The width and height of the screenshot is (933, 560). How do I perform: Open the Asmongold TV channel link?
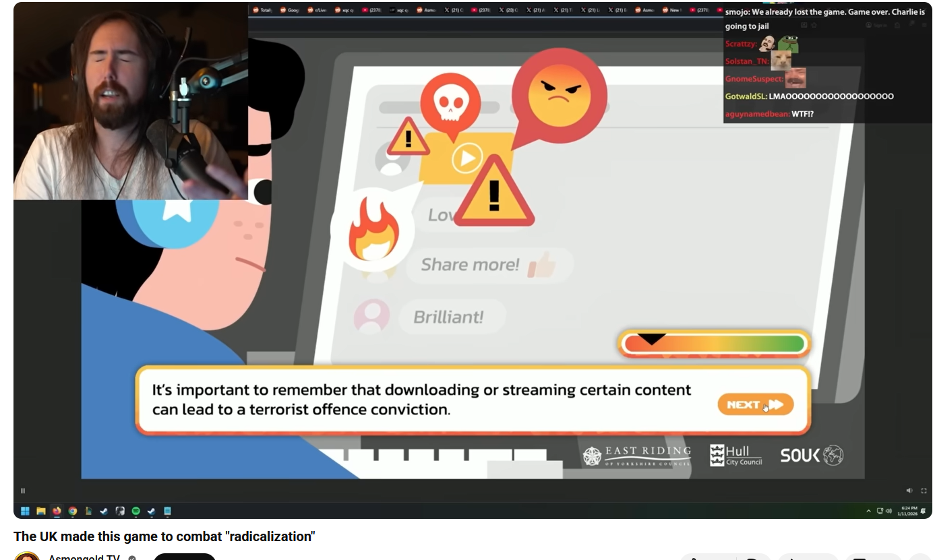pos(84,557)
